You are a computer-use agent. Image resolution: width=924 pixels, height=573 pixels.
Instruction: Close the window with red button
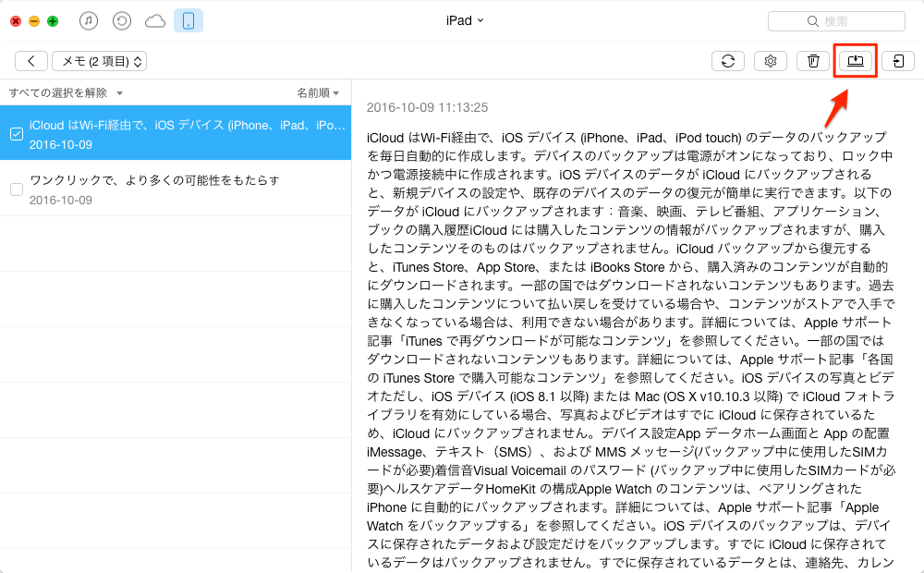[16, 21]
